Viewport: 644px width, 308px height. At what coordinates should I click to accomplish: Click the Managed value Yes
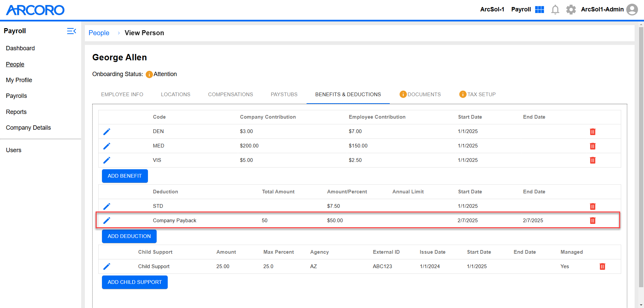pyautogui.click(x=565, y=266)
